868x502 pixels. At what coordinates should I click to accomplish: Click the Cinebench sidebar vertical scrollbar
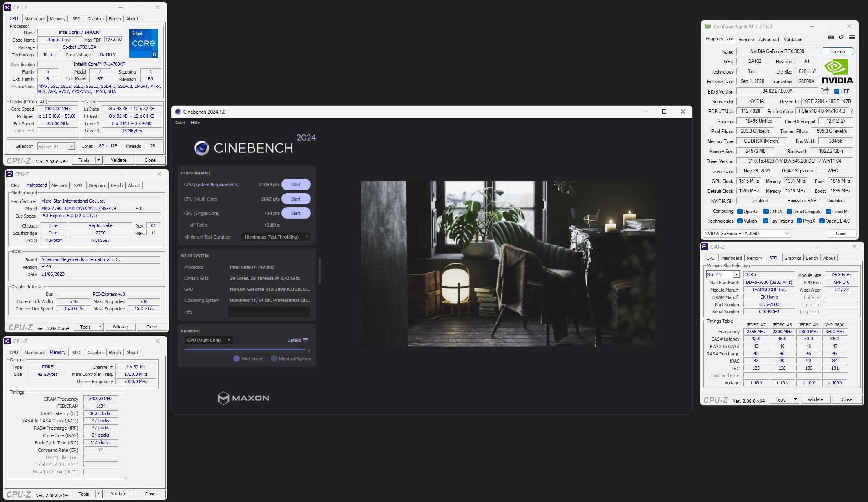320,270
